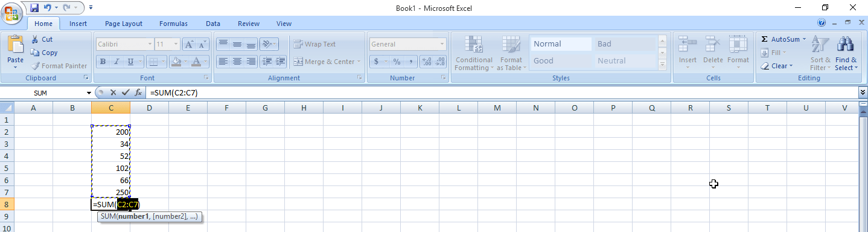Click the Clear button in Editing
The image size is (868, 232).
(x=777, y=66)
